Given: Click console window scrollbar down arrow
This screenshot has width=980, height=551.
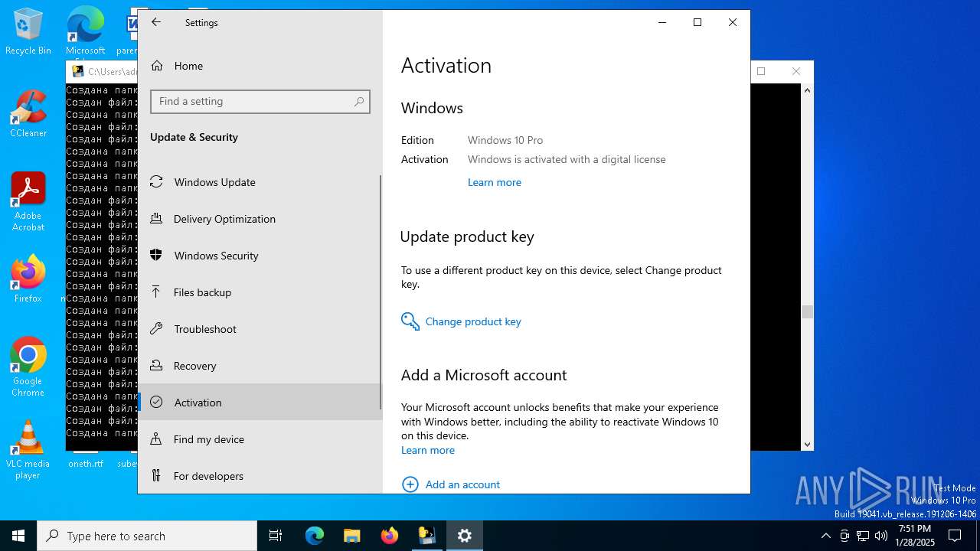Looking at the screenshot, I should tap(807, 444).
